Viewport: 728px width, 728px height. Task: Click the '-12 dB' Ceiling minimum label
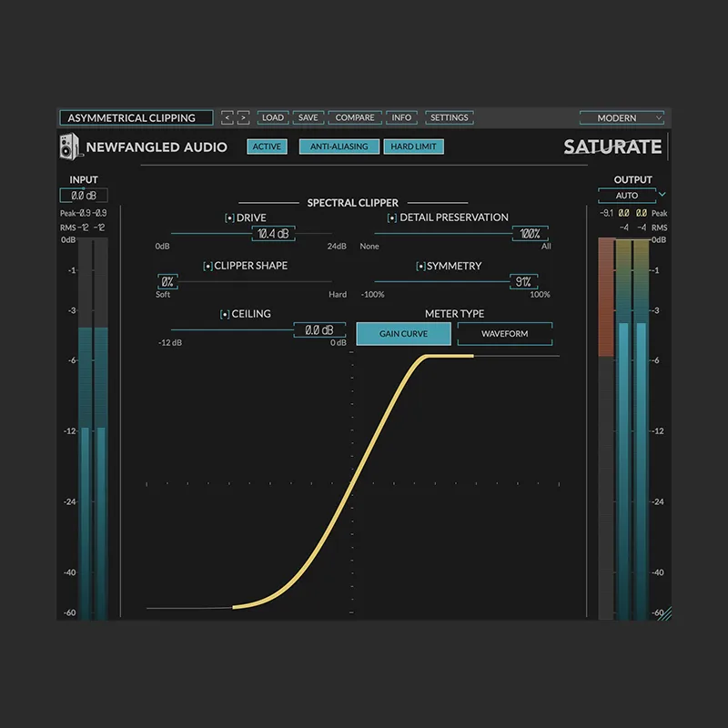pos(170,343)
